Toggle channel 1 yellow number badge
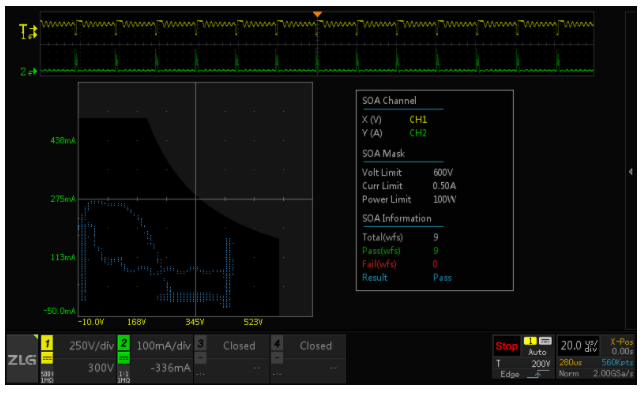The image size is (642, 393). tap(47, 343)
